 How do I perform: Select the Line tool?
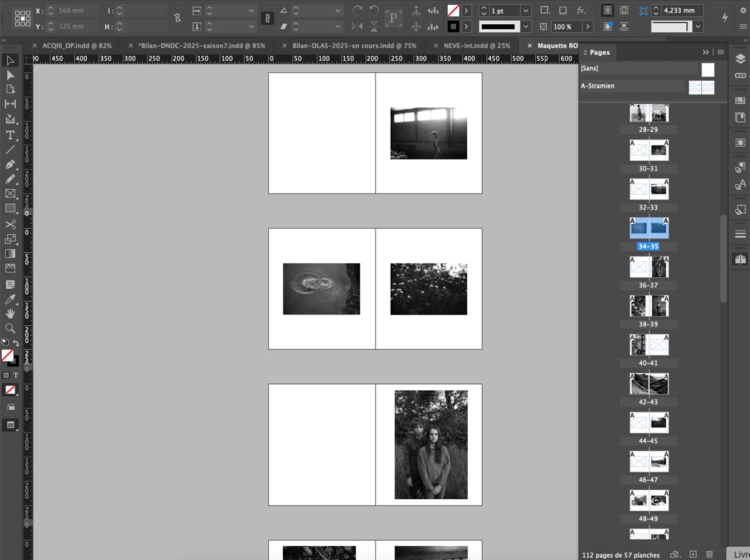[x=10, y=150]
